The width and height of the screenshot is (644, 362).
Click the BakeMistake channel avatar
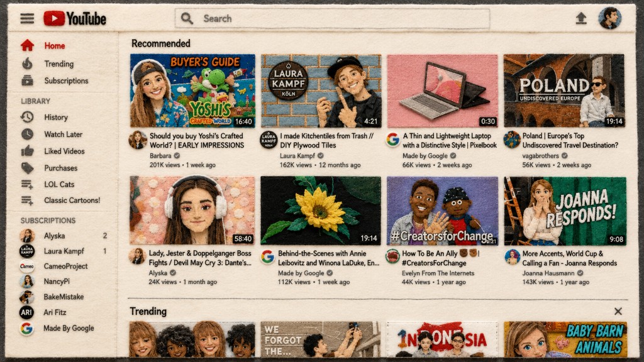point(27,297)
